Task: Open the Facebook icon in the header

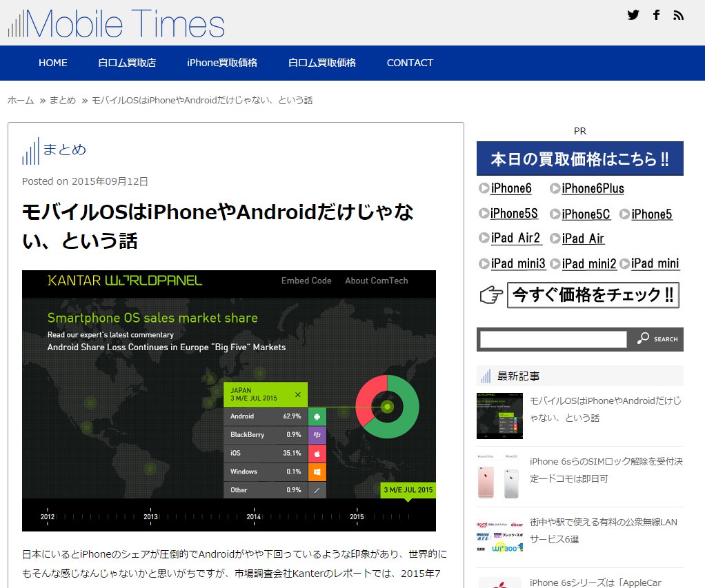Action: click(657, 15)
